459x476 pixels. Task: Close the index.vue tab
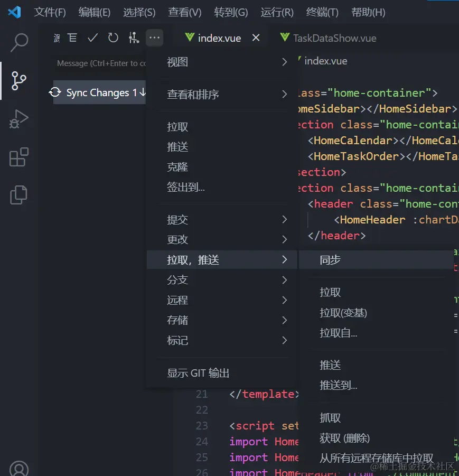click(x=256, y=38)
